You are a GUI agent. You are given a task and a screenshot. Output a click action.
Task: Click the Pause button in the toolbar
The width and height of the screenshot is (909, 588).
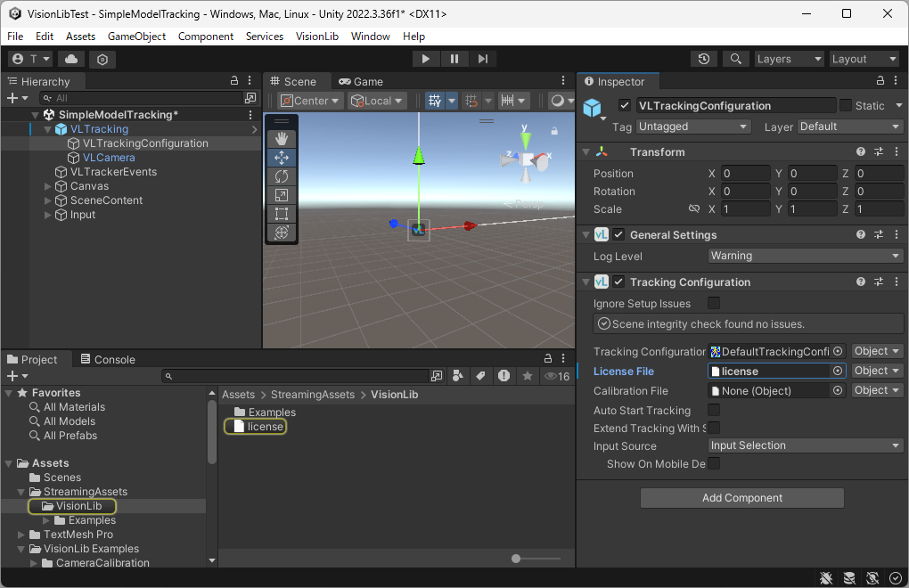click(x=454, y=59)
